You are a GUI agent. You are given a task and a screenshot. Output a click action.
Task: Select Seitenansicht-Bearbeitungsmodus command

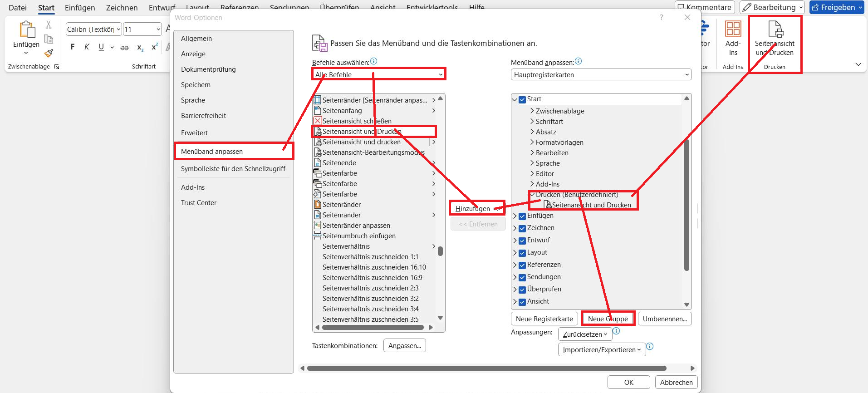click(x=374, y=152)
